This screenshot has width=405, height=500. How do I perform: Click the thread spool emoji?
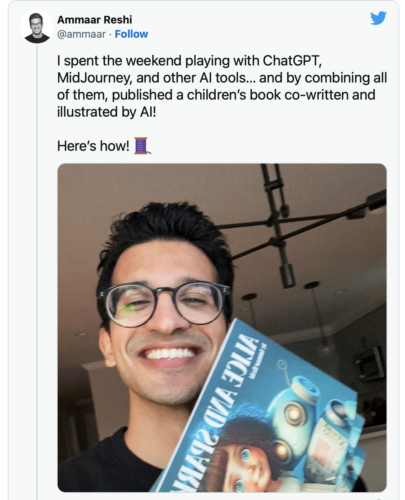click(142, 146)
